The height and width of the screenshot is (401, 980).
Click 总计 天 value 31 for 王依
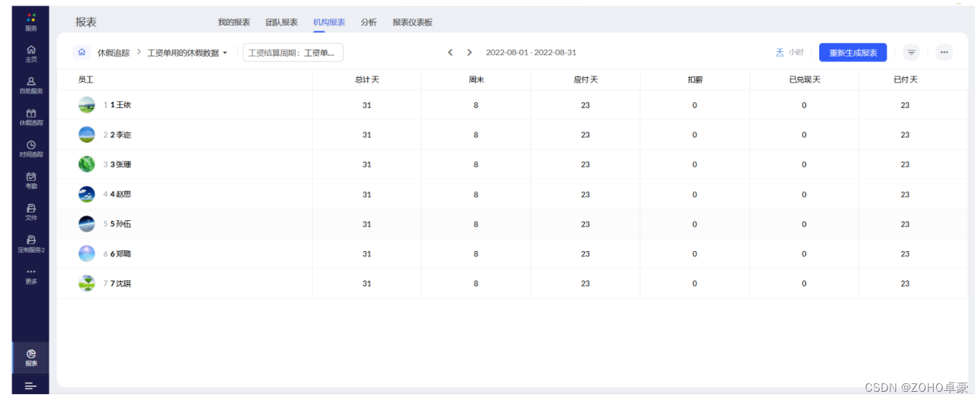tap(366, 105)
